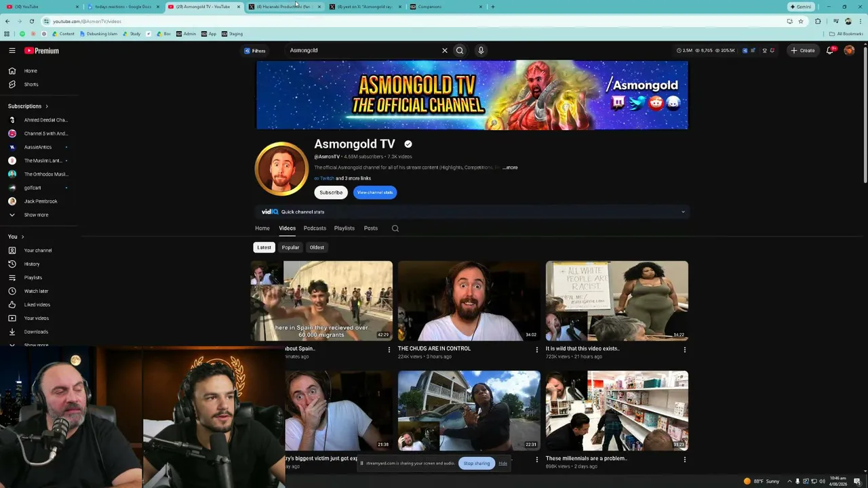Expand the channel description with ...more

pyautogui.click(x=510, y=167)
